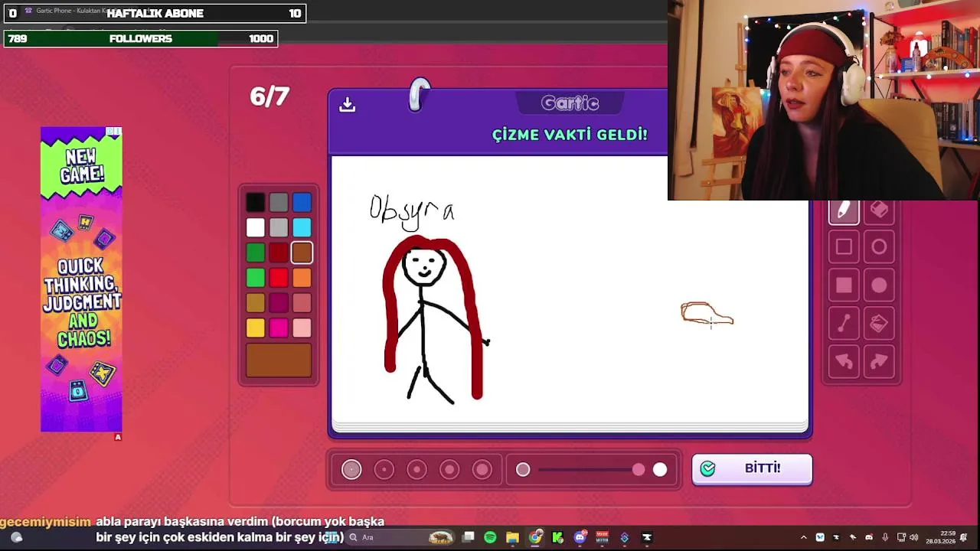Open the NEW GAME! advertisement banner

click(81, 279)
